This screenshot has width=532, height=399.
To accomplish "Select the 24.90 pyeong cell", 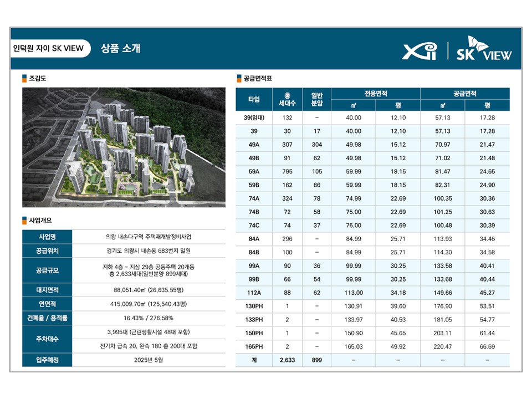I will click(487, 185).
